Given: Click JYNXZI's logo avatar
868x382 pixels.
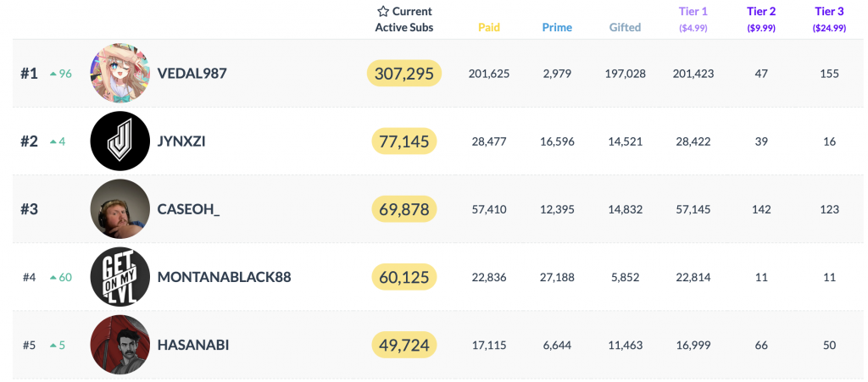Looking at the screenshot, I should (120, 141).
